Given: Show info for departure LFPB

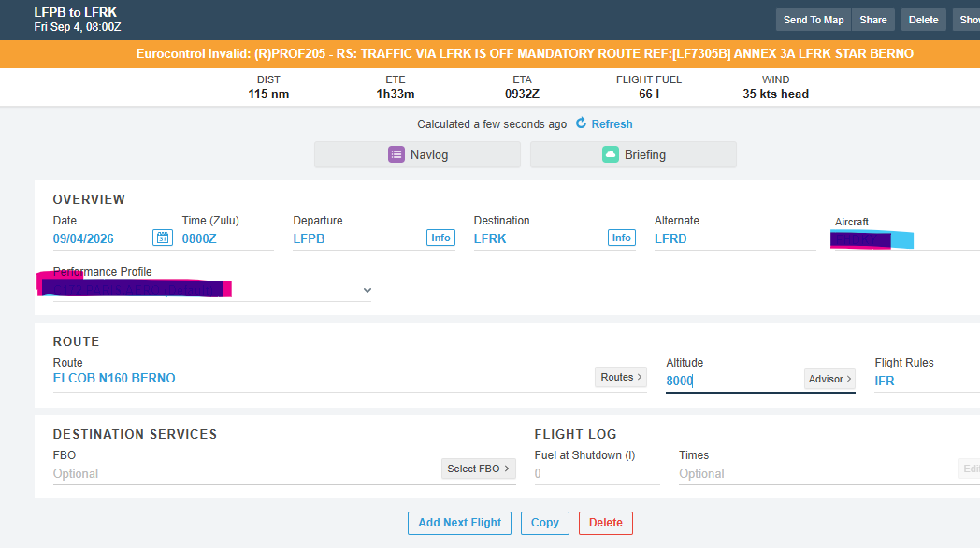Looking at the screenshot, I should click(440, 238).
